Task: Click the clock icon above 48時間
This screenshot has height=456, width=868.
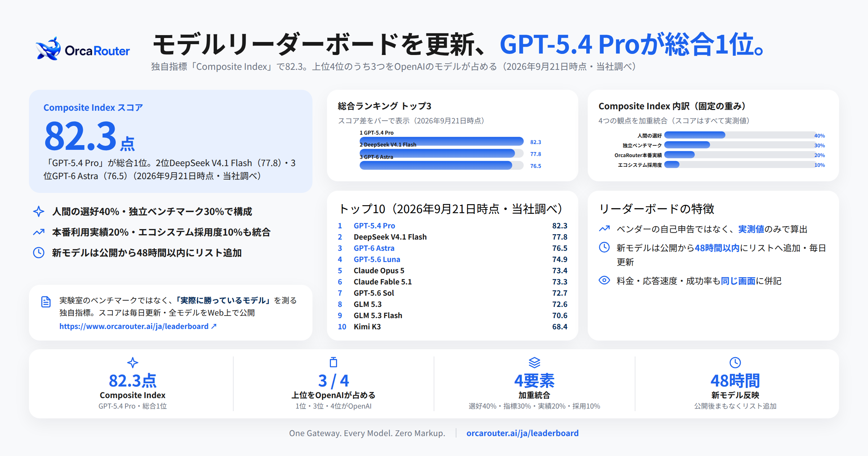Action: (735, 362)
